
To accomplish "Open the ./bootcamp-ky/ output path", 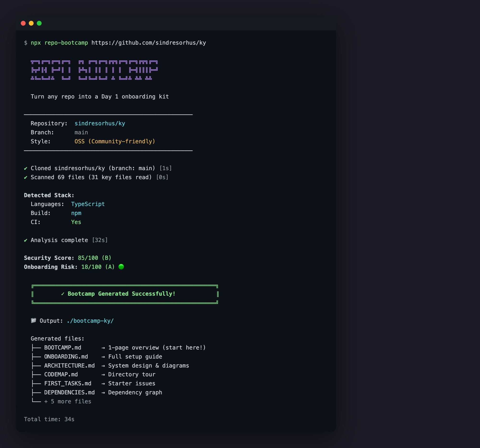I will click(x=90, y=321).
